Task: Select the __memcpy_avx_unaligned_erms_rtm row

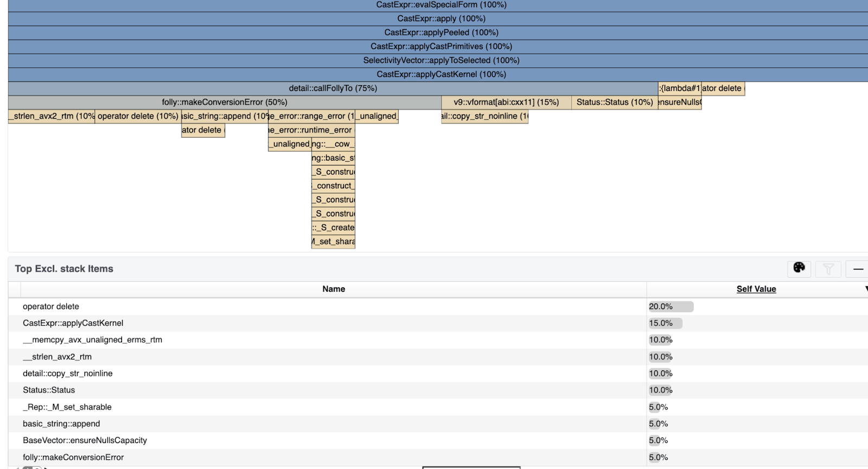Action: [x=92, y=340]
